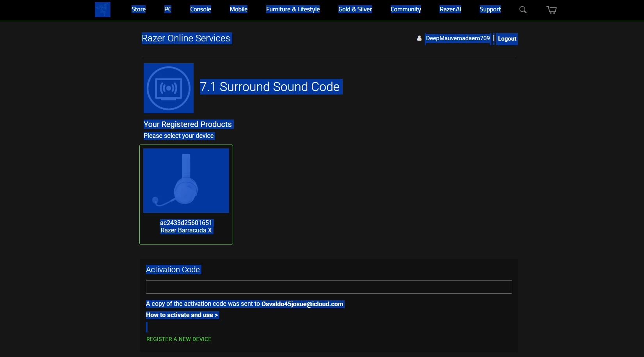Click the Razer logo in the navbar
This screenshot has width=644, height=357.
(x=103, y=9)
